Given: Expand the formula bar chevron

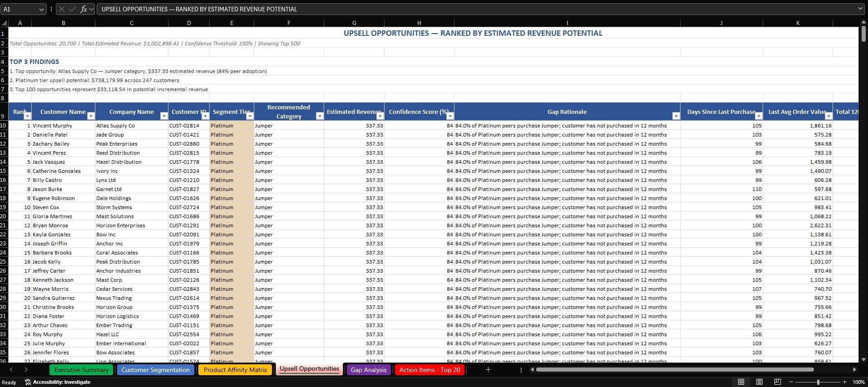Looking at the screenshot, I should 860,9.
